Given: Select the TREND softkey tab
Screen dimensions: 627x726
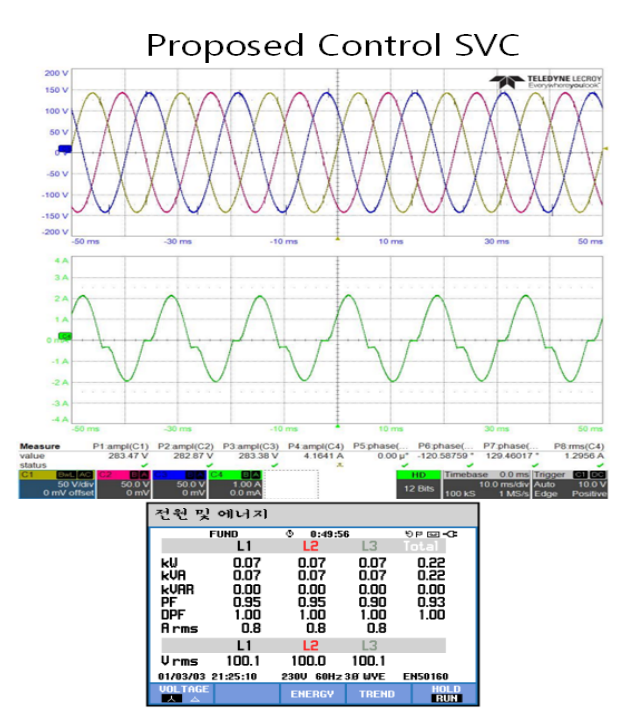Looking at the screenshot, I should [377, 694].
